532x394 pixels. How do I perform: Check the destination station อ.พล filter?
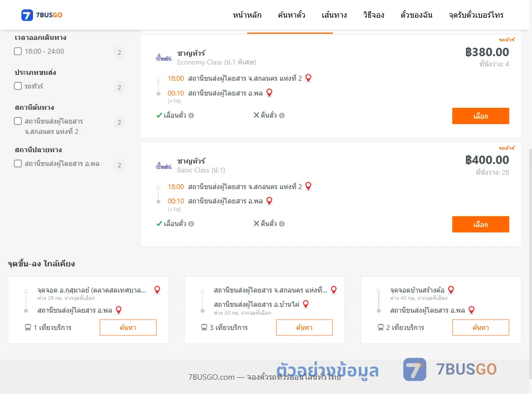point(18,164)
